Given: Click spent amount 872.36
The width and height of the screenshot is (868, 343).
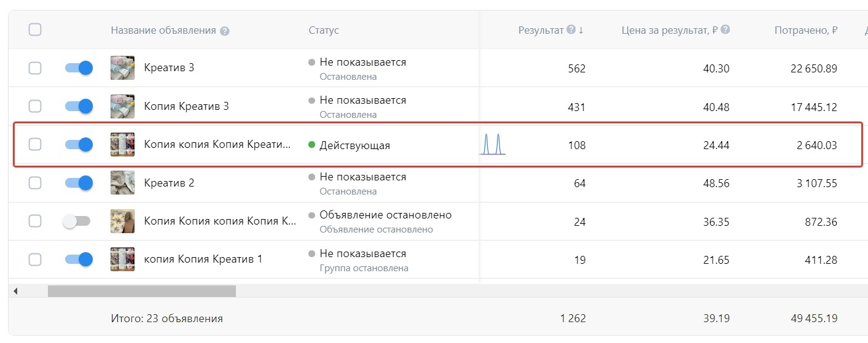Looking at the screenshot, I should (822, 222).
